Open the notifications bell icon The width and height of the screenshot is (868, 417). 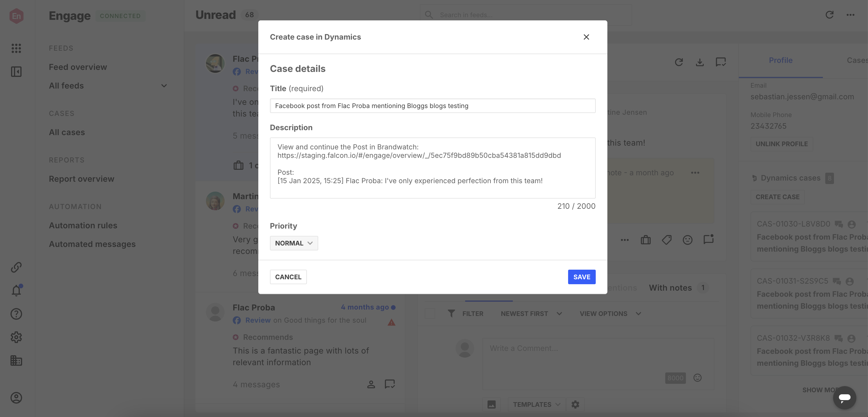[16, 291]
